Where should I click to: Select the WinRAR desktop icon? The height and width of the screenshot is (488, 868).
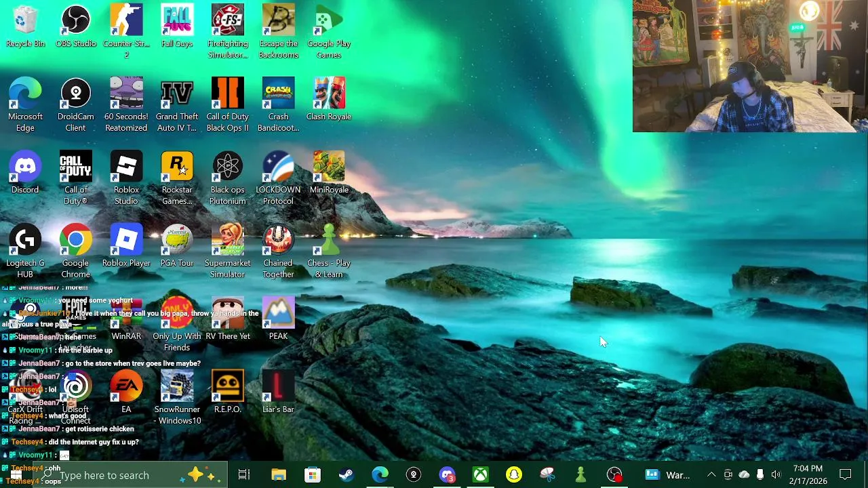126,320
